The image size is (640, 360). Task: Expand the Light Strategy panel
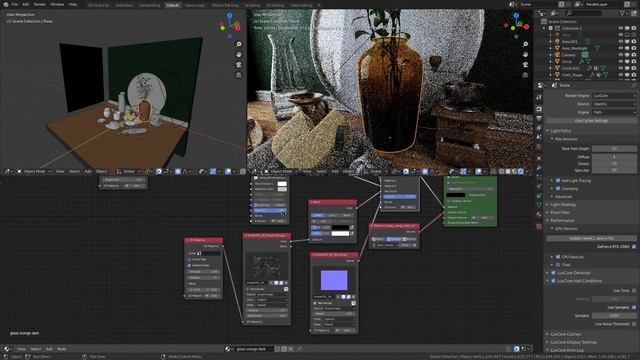coord(563,204)
